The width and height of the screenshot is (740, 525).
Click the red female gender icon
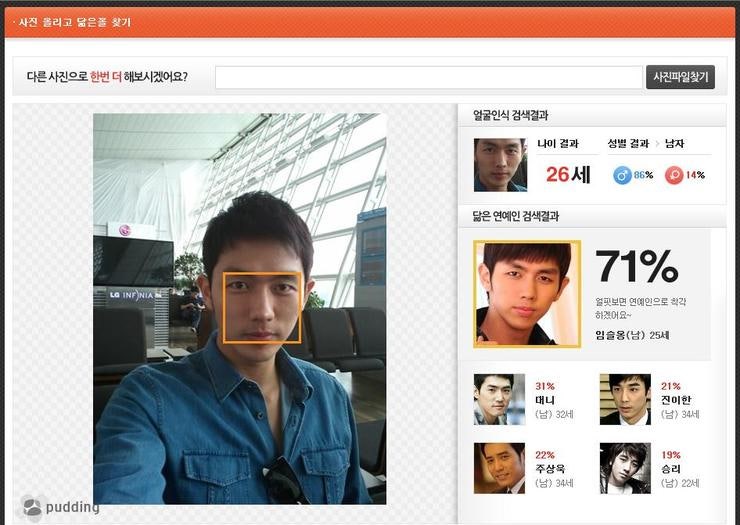point(675,175)
